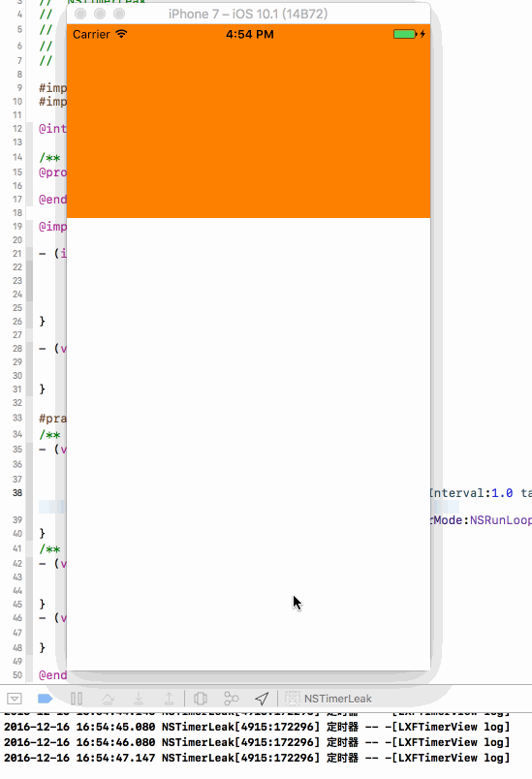Image resolution: width=532 pixels, height=779 pixels.
Task: Click the #pra directive on line 33
Action: (52, 419)
